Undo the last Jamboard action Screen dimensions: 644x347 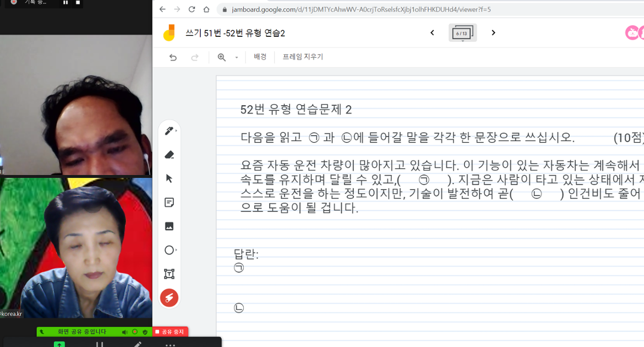(x=173, y=57)
